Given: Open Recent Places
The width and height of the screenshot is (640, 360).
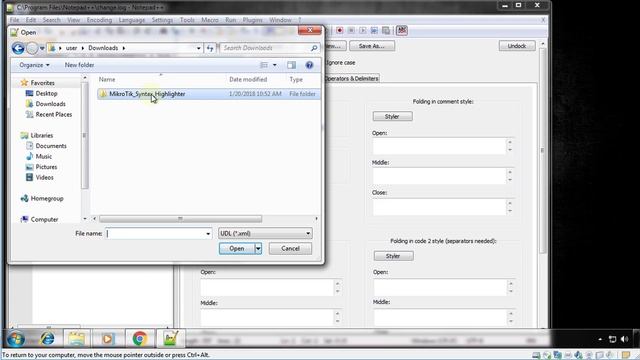Looking at the screenshot, I should [53, 115].
